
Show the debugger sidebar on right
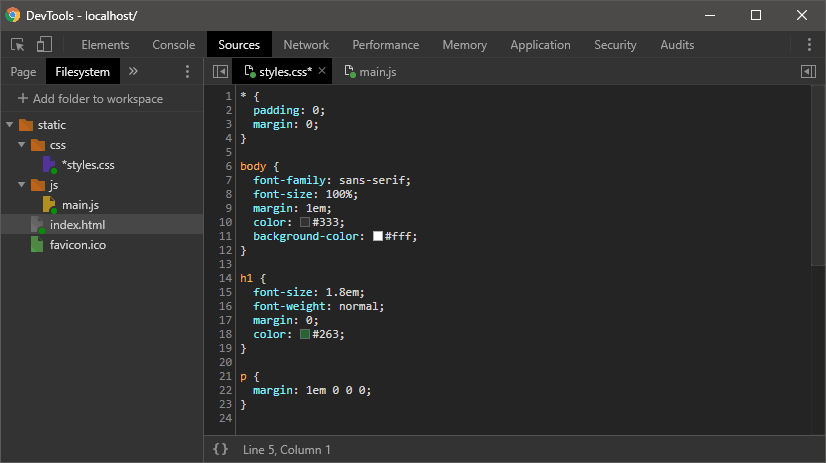808,72
